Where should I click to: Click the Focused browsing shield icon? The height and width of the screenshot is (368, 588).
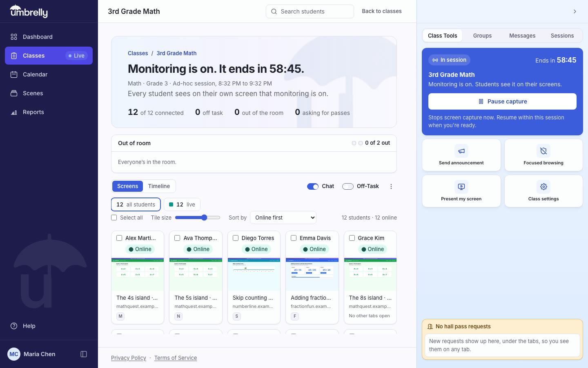(543, 151)
